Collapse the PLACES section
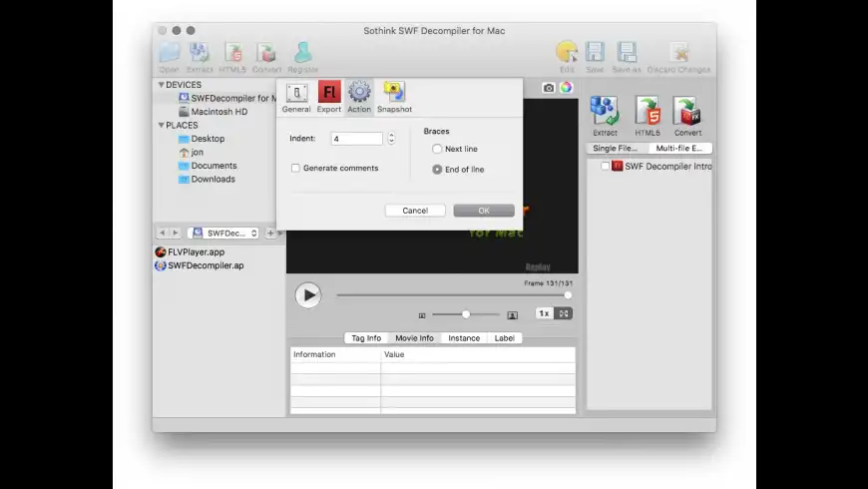The height and width of the screenshot is (489, 868). click(161, 125)
